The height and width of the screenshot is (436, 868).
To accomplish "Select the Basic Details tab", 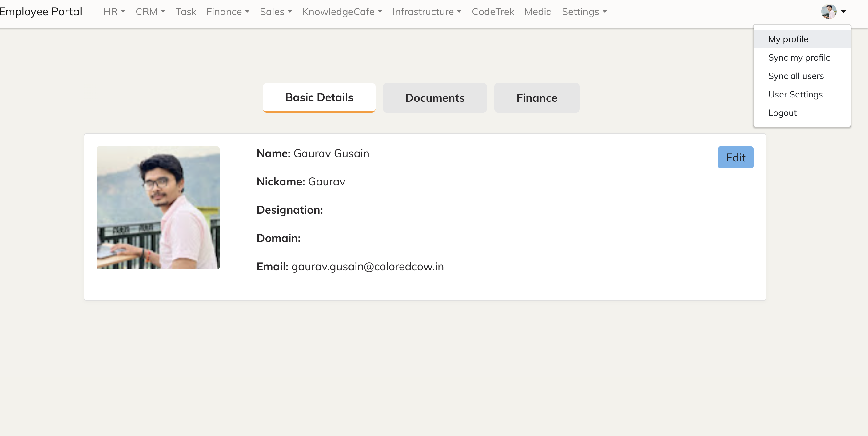I will coord(319,97).
